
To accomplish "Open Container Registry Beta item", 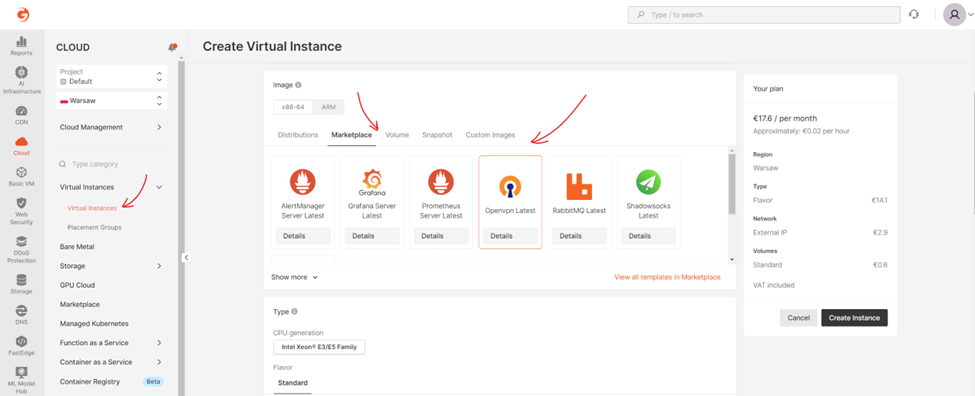I will (111, 381).
